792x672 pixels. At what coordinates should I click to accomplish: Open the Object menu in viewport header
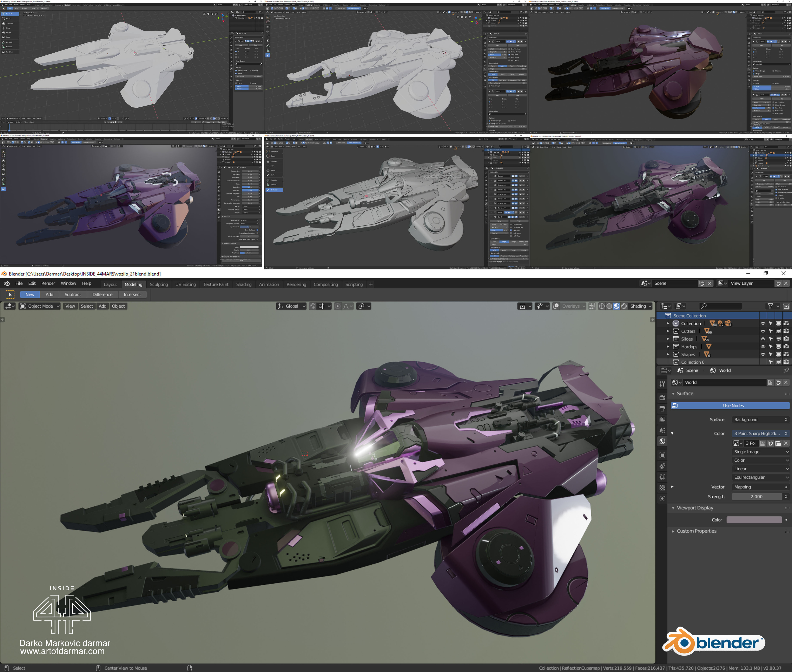(x=118, y=306)
